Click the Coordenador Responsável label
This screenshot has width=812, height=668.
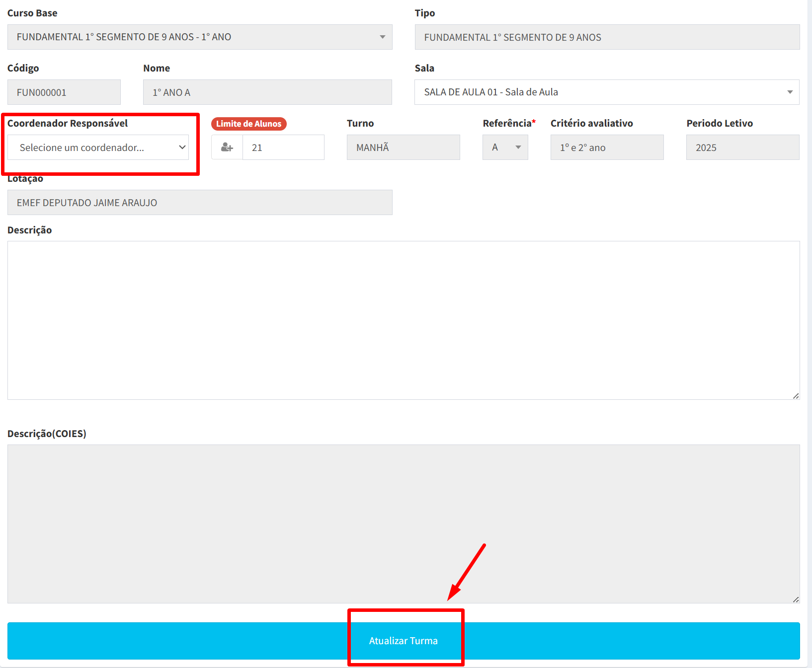(x=68, y=123)
